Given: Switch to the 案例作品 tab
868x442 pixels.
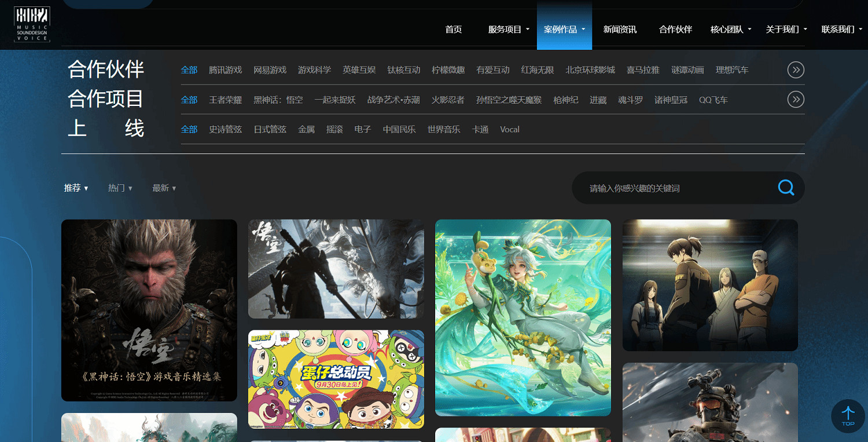Looking at the screenshot, I should pos(561,28).
